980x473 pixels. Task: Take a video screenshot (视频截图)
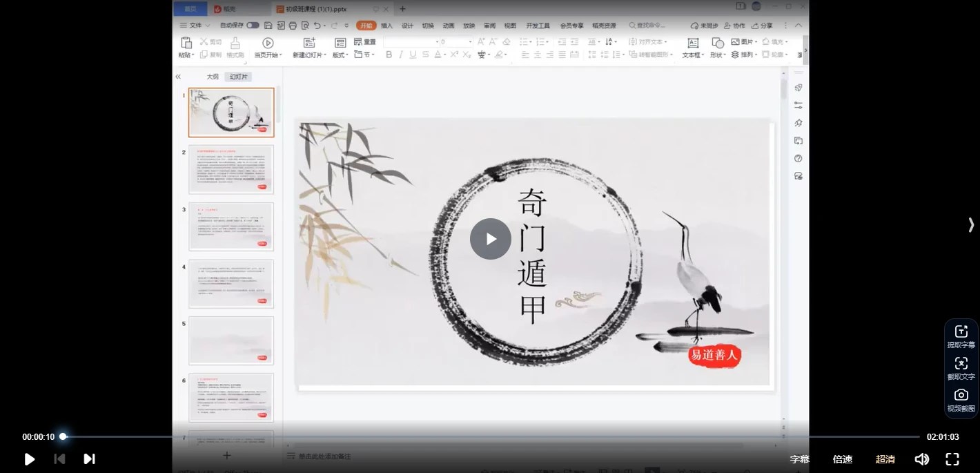(x=961, y=400)
